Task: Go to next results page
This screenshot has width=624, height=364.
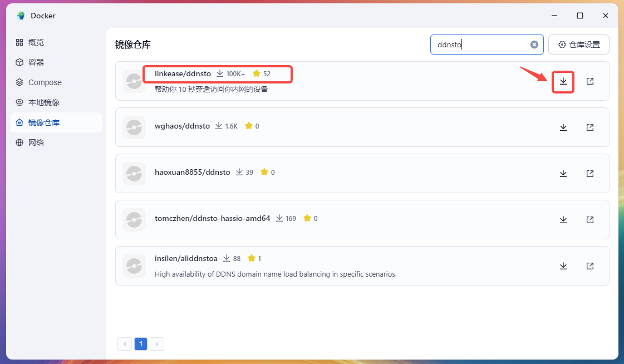Action: click(157, 344)
